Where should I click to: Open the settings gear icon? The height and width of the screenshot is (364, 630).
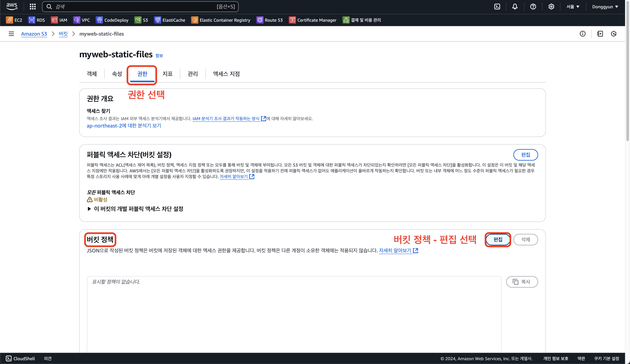point(551,6)
